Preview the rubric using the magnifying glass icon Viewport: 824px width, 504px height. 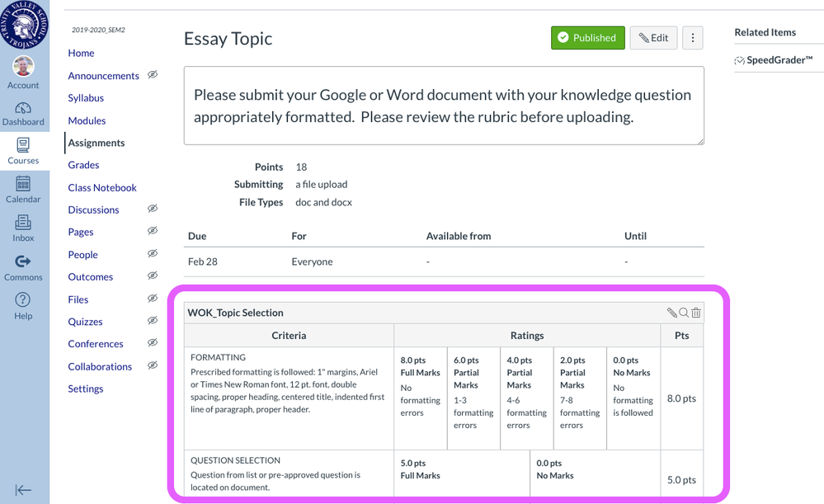(684, 313)
